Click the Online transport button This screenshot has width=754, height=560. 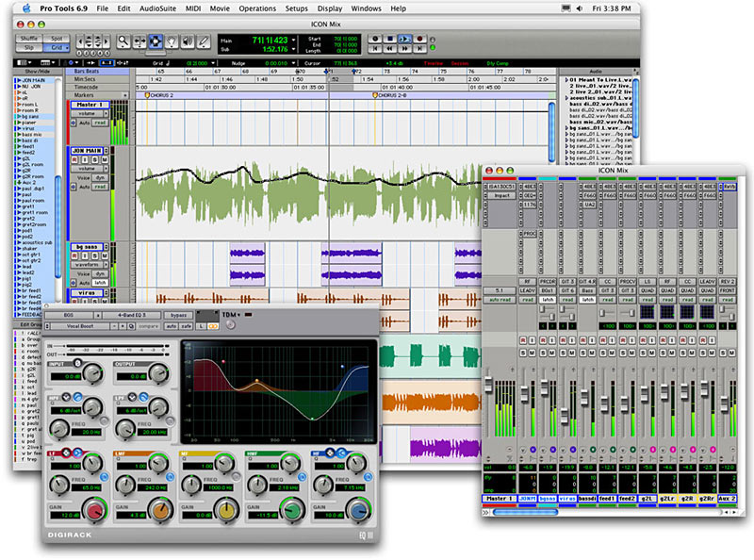point(375,39)
